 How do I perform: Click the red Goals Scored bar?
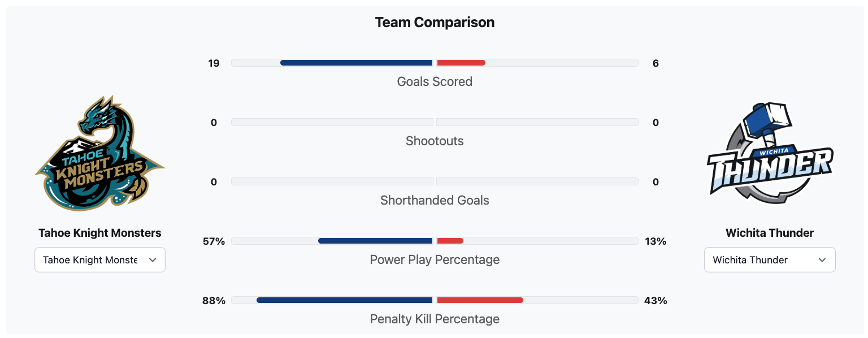pos(461,63)
